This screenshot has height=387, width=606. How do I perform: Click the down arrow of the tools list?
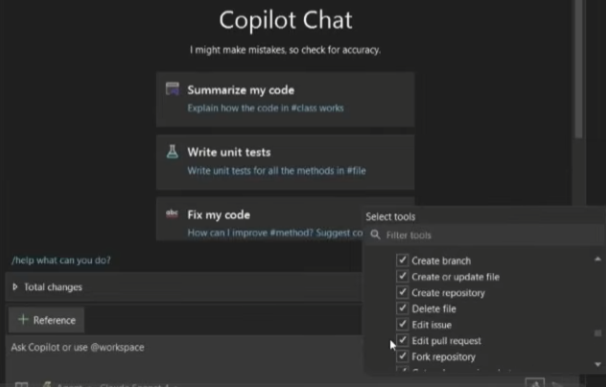click(x=598, y=364)
